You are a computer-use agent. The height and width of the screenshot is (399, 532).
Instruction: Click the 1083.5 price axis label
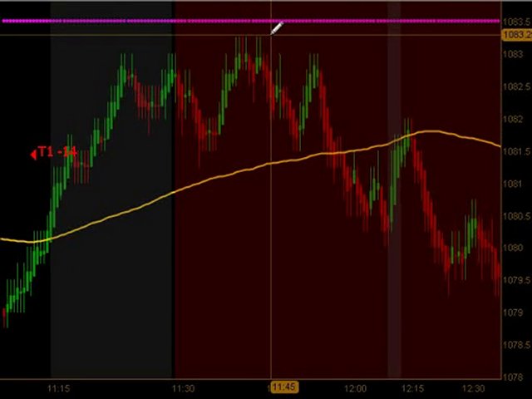pyautogui.click(x=516, y=22)
